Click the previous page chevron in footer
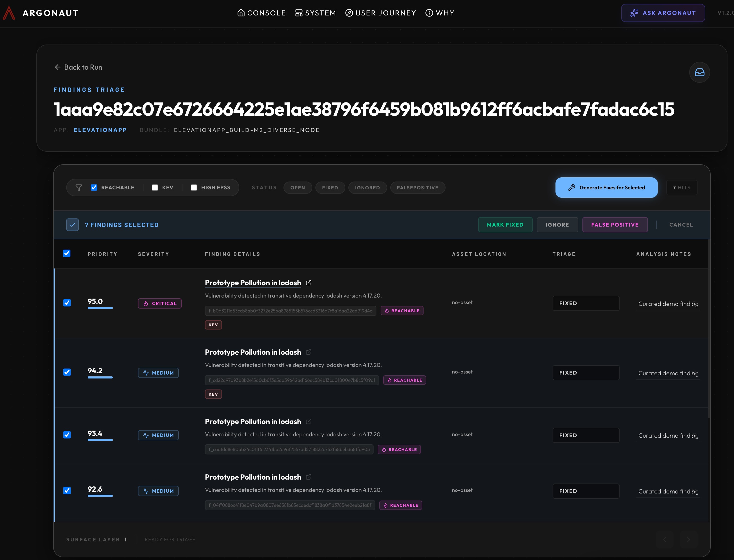 (x=664, y=539)
